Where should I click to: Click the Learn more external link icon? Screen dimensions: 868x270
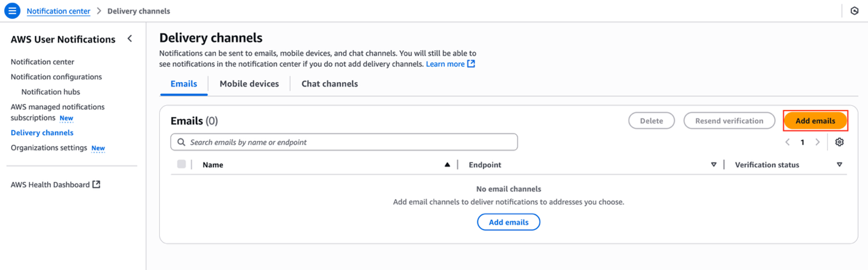pyautogui.click(x=471, y=64)
